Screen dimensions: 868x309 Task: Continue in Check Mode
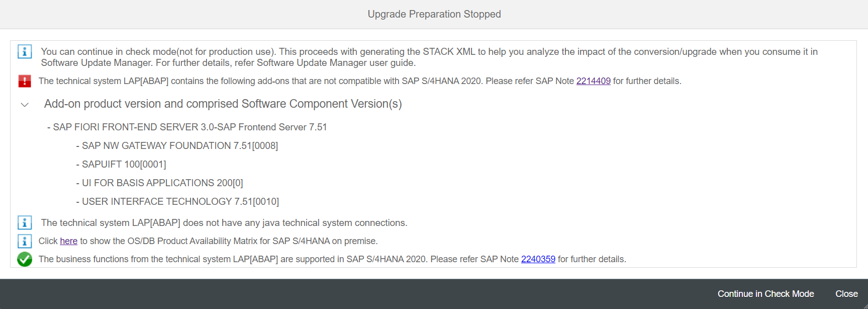click(x=765, y=294)
